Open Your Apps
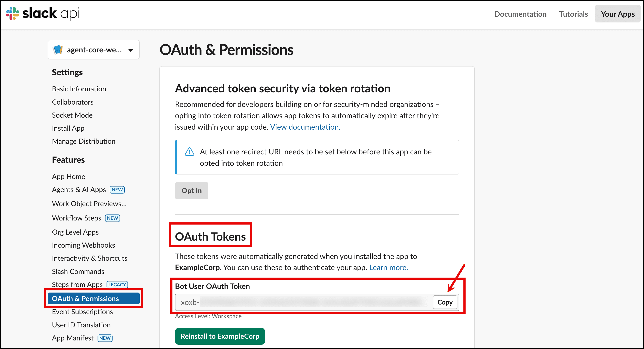 tap(617, 14)
